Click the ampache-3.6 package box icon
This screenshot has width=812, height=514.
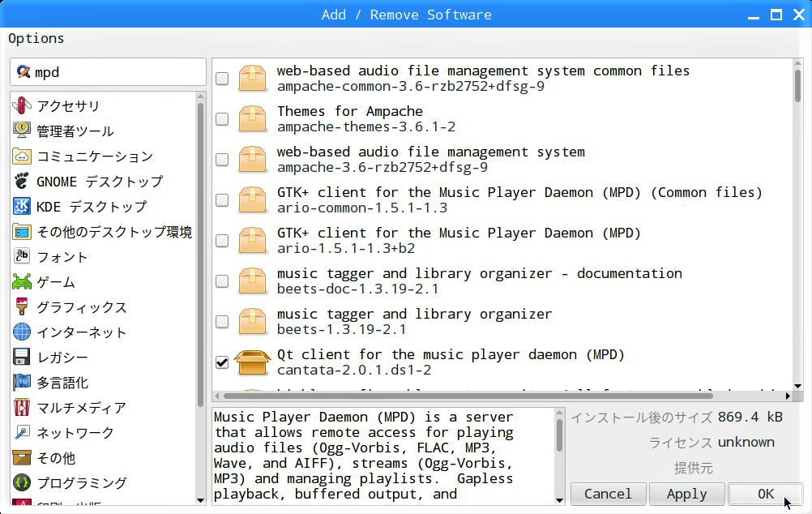pos(252,159)
